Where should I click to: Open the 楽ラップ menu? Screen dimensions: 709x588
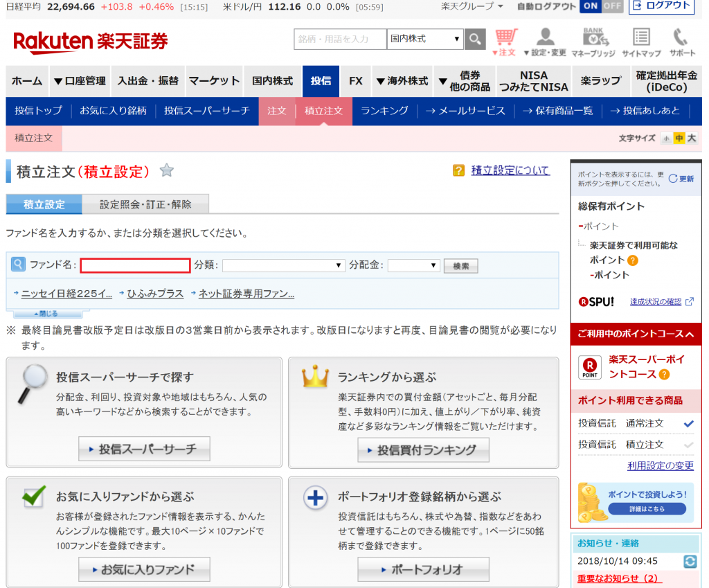tap(600, 81)
